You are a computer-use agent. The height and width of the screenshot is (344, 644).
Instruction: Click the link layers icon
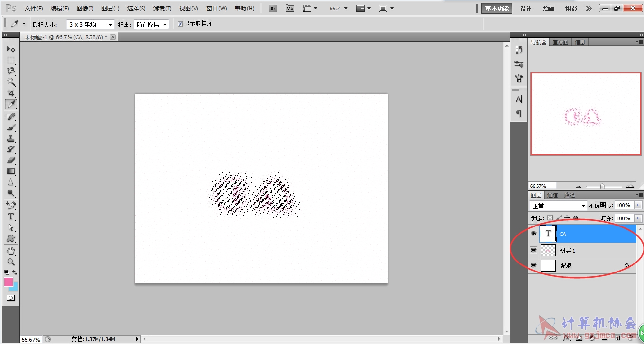pyautogui.click(x=553, y=338)
